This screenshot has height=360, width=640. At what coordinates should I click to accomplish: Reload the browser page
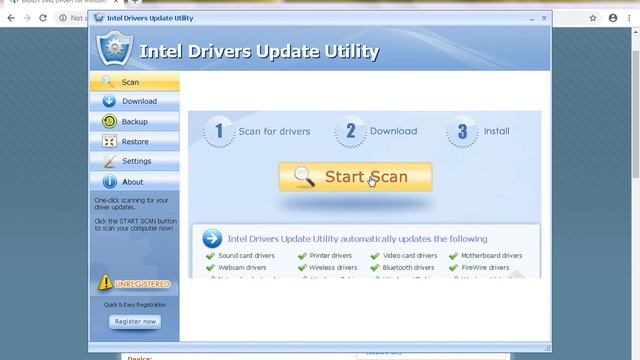pos(43,18)
